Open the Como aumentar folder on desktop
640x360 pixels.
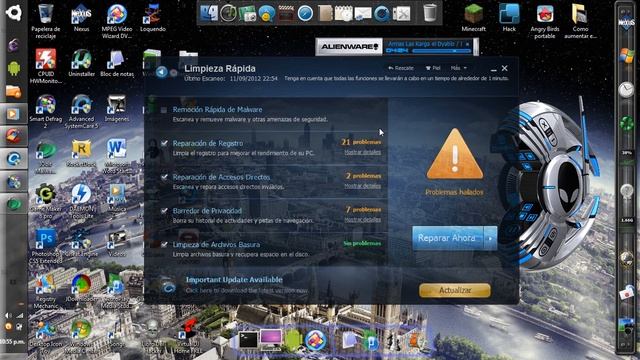coord(580,21)
